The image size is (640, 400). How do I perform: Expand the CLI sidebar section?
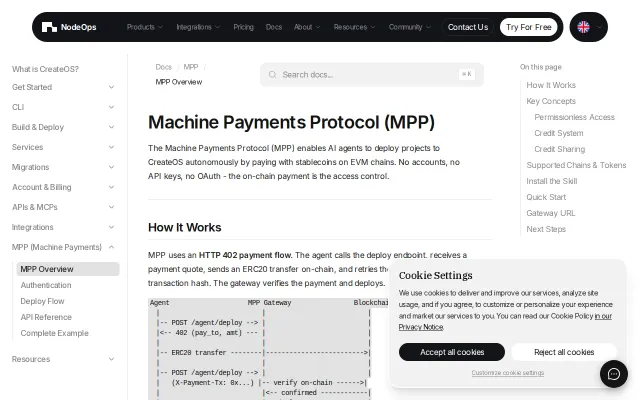coord(63,107)
